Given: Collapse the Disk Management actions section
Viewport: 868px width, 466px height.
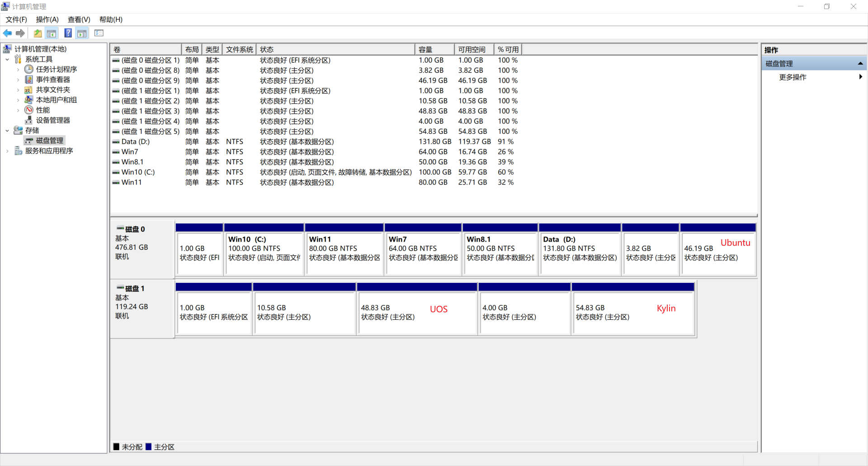Looking at the screenshot, I should point(860,63).
